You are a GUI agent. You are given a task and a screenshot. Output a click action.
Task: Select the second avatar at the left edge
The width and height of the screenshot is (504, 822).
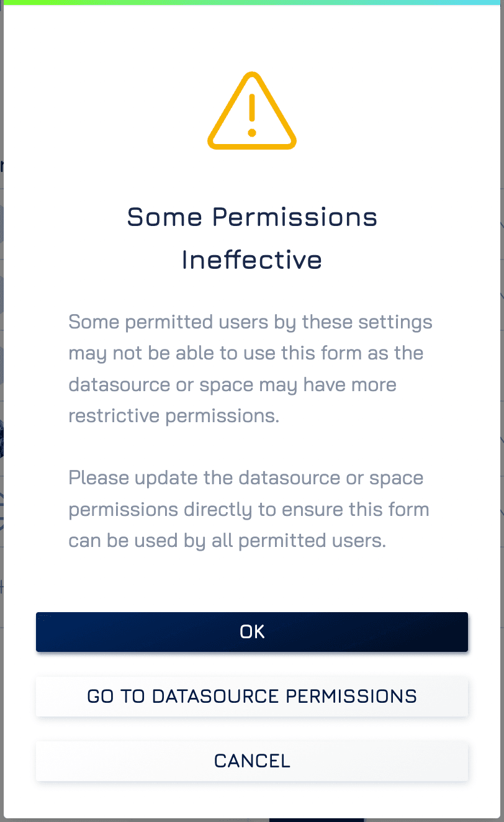click(2, 294)
